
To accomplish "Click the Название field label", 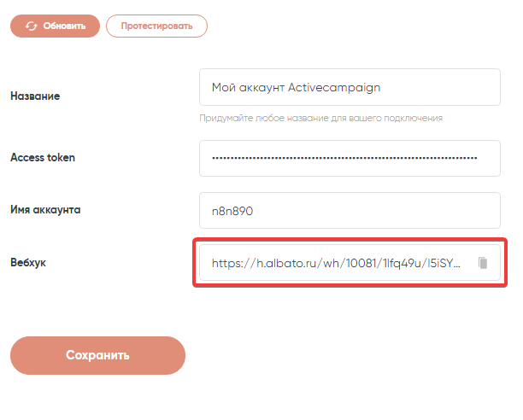I will click(35, 96).
